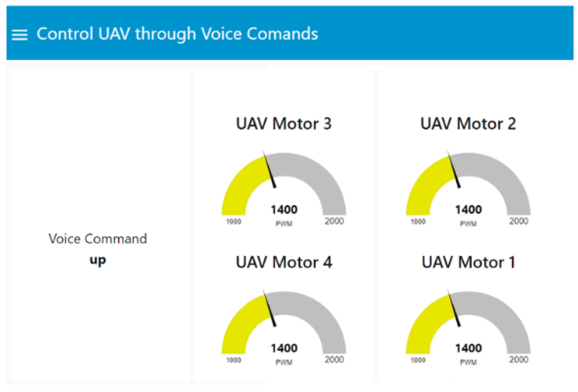The width and height of the screenshot is (578, 392).
Task: Open the hamburger side menu
Action: point(20,35)
